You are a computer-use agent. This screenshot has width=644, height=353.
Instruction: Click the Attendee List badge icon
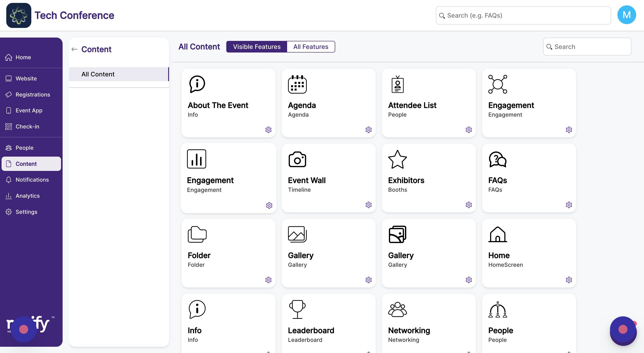(x=398, y=84)
